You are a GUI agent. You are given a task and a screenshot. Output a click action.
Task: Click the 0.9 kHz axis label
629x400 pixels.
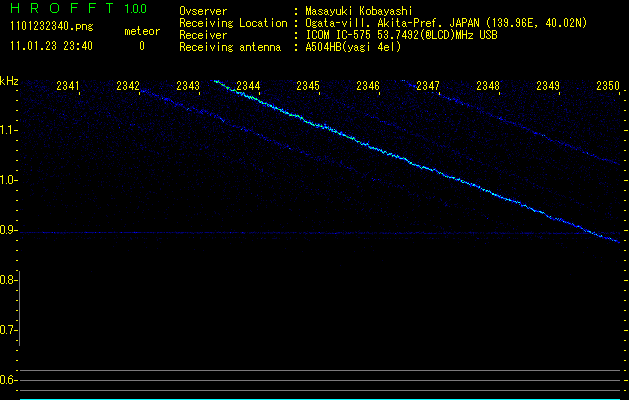(x=8, y=230)
